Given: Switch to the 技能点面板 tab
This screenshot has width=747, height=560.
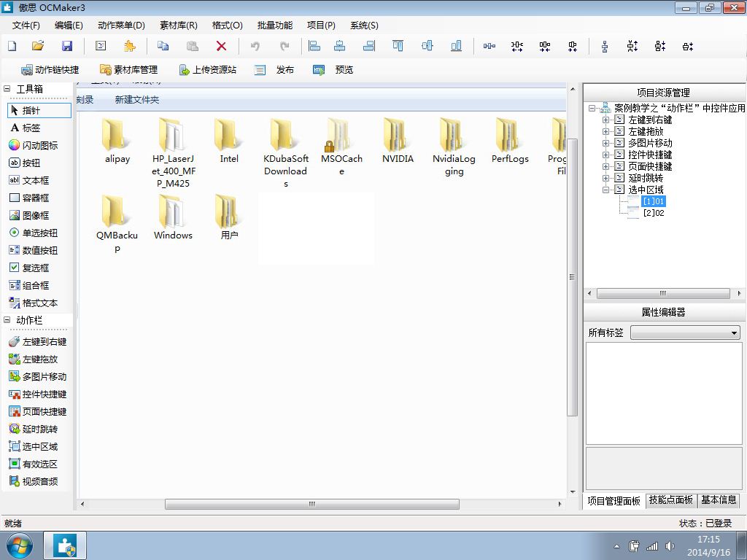Looking at the screenshot, I should [671, 500].
